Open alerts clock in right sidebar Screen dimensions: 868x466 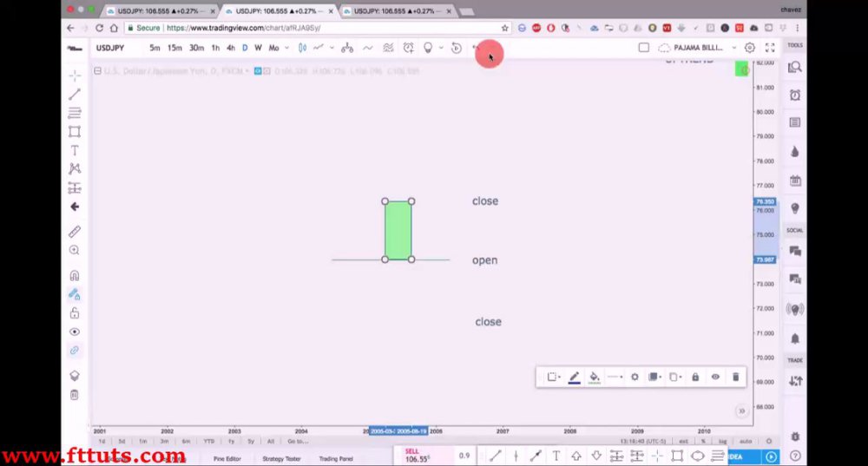[x=795, y=95]
